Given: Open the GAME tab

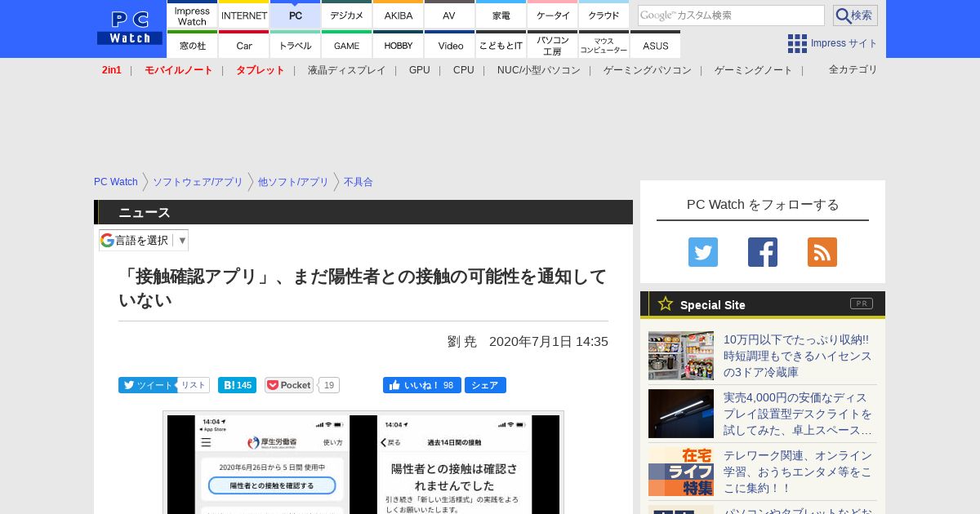Looking at the screenshot, I should 347,45.
